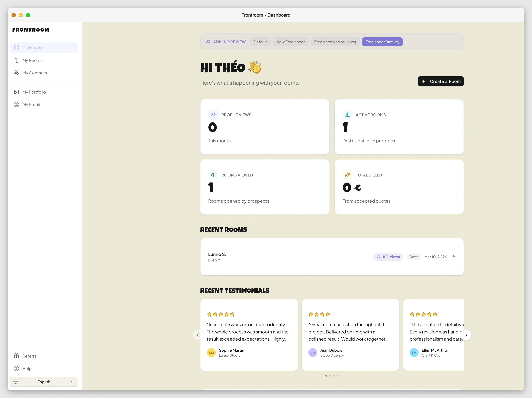This screenshot has height=398, width=532.
Task: Open Lumio S. room arrow icon
Action: click(453, 257)
